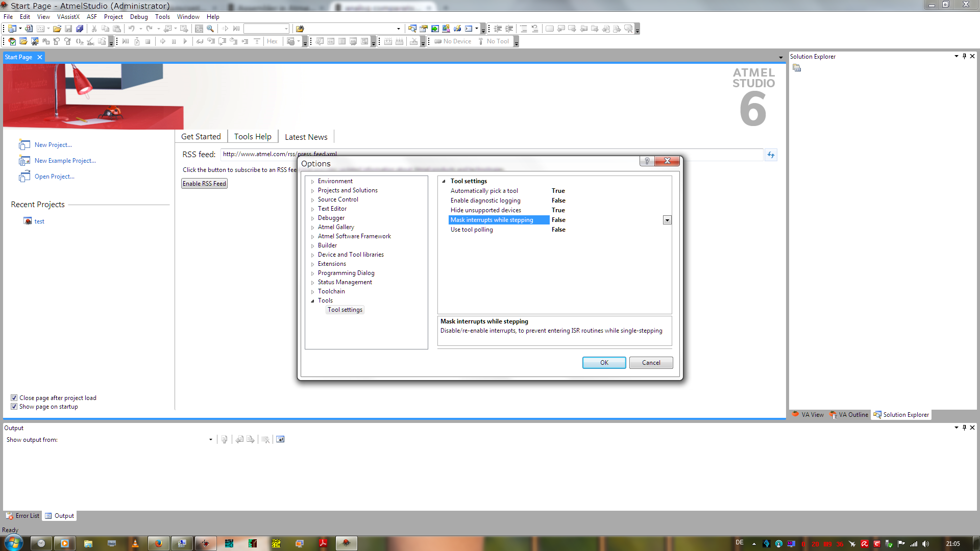Click the help question mark in the Options dialog
This screenshot has width=980, height=551.
click(x=647, y=161)
